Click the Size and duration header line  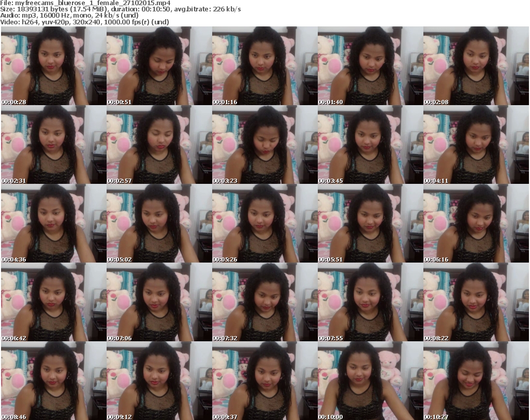(x=121, y=9)
